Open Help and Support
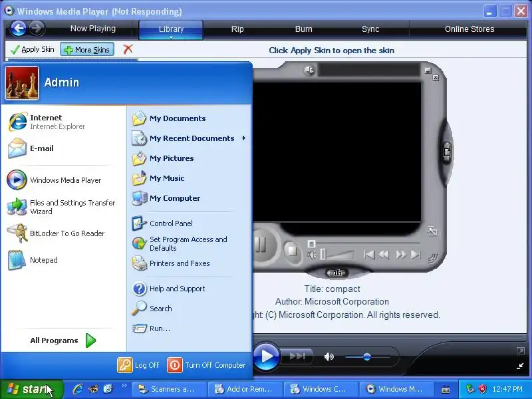This screenshot has width=532, height=399. [x=169, y=289]
